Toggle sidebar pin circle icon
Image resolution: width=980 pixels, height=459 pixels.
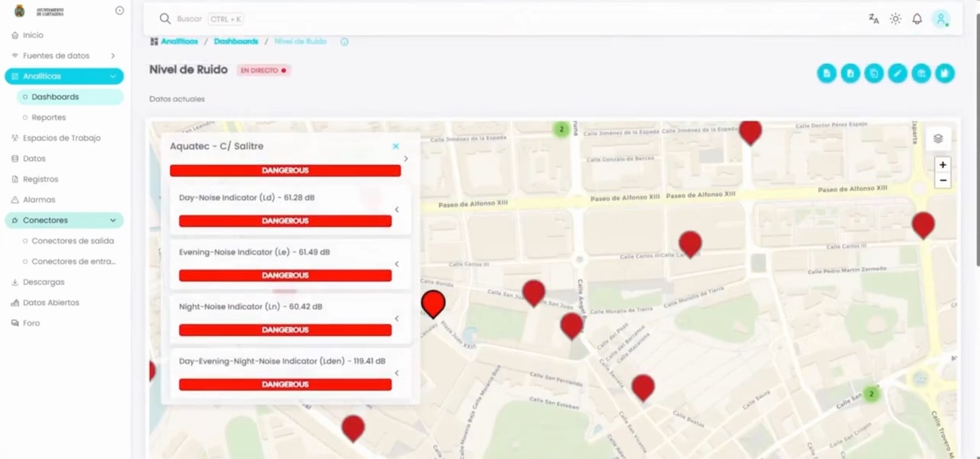pyautogui.click(x=120, y=10)
